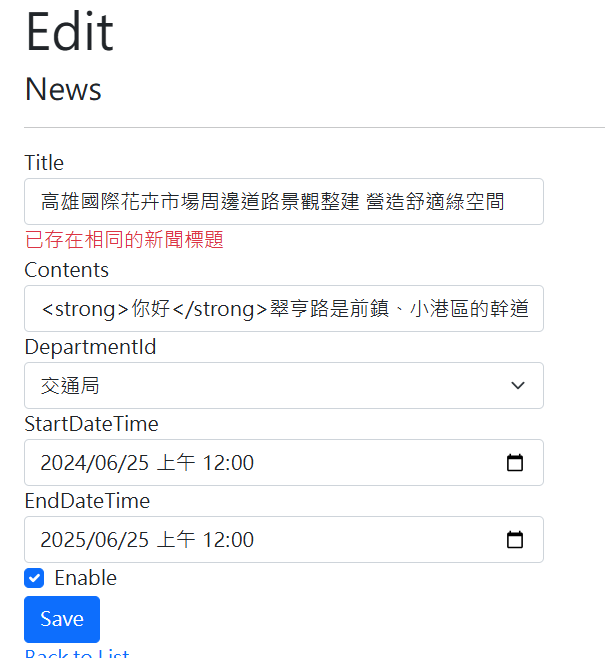Focus the Title text field
The width and height of the screenshot is (605, 658).
[284, 201]
